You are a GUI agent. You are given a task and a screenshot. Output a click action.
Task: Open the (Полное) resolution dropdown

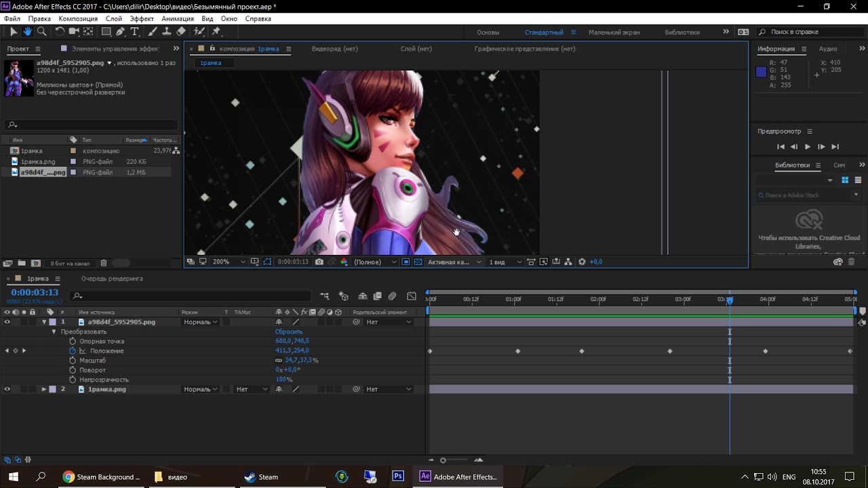point(376,262)
